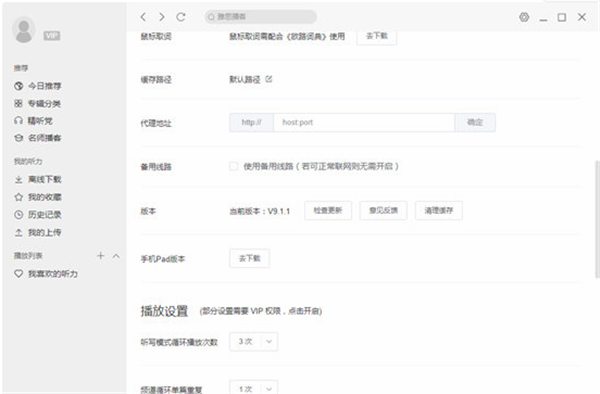
Task: Click the VIP note (部分设置需要 VIP 权限，点击开启)
Action: tap(261, 311)
